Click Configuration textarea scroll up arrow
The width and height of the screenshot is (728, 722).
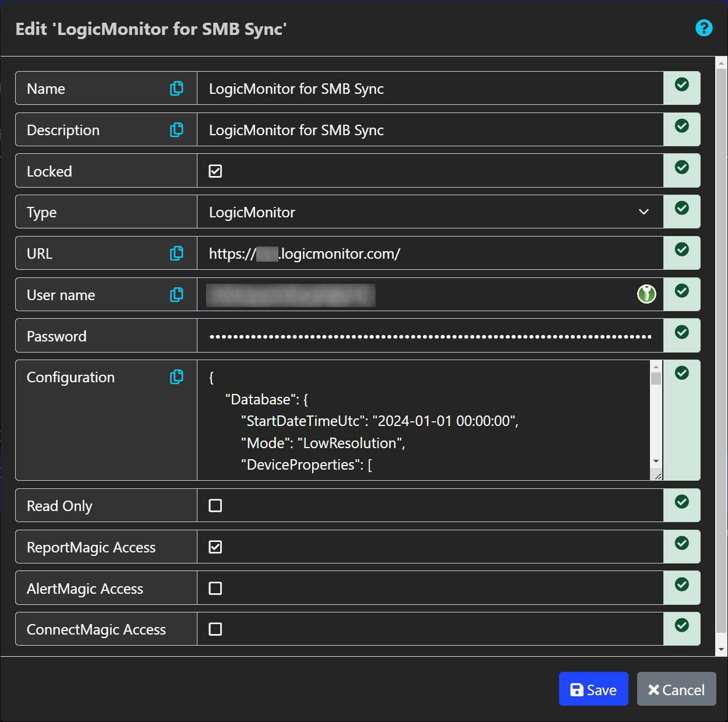(656, 367)
